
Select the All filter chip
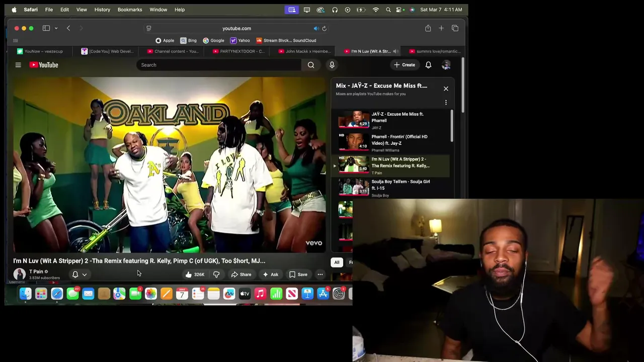[x=337, y=262]
